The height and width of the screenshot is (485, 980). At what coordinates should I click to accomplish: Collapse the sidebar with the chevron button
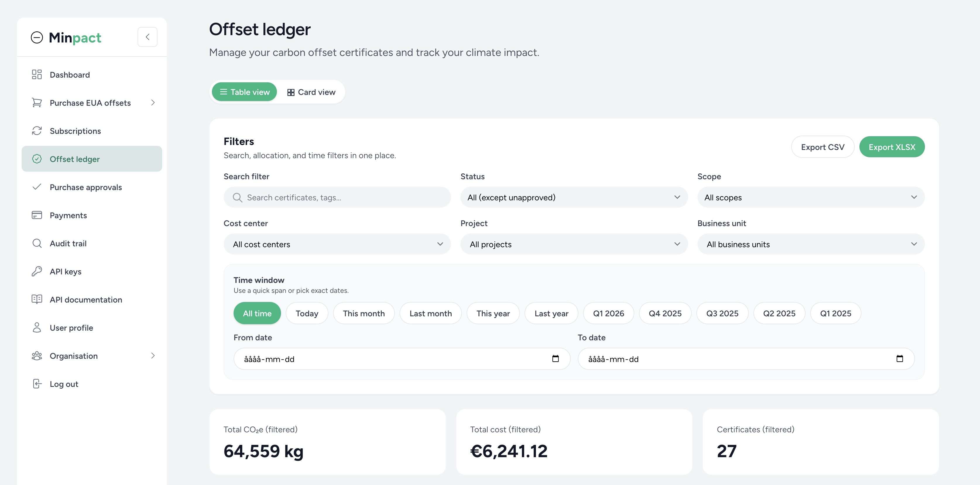[x=148, y=37]
